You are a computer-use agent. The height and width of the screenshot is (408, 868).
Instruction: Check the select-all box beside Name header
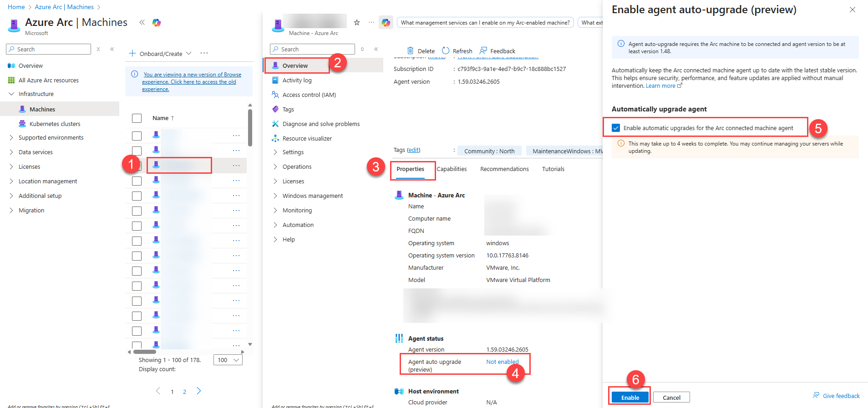137,118
